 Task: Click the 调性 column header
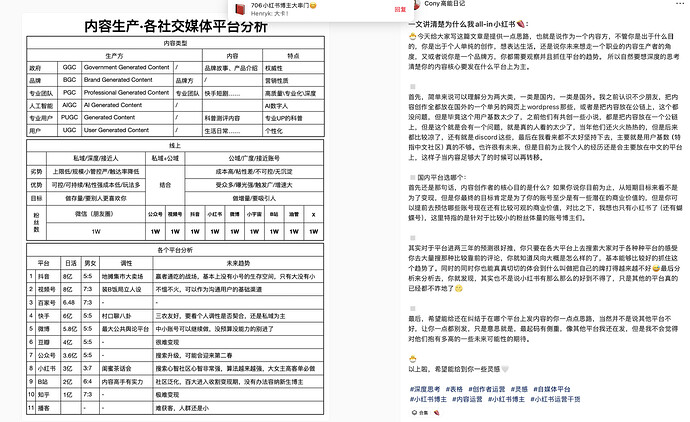[126, 263]
